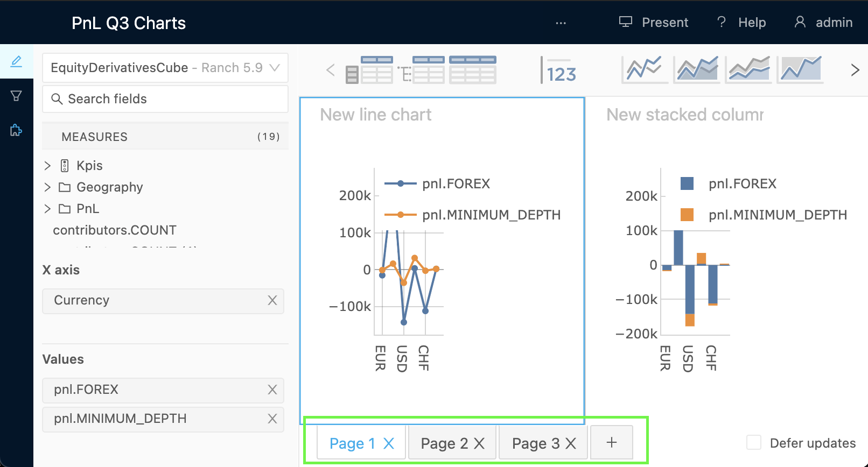Click the New stacked column chart title
868x467 pixels.
[x=685, y=115]
